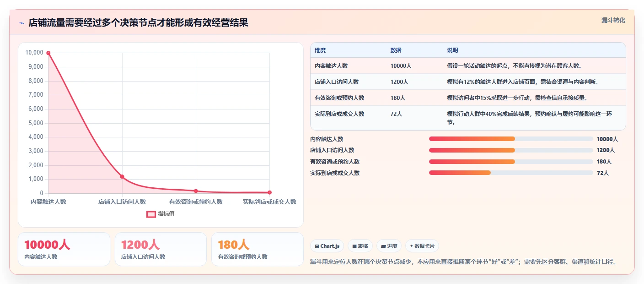This screenshot has height=284, width=644.
Task: Click the 实际到店或成交人数 table row label
Action: 339,114
